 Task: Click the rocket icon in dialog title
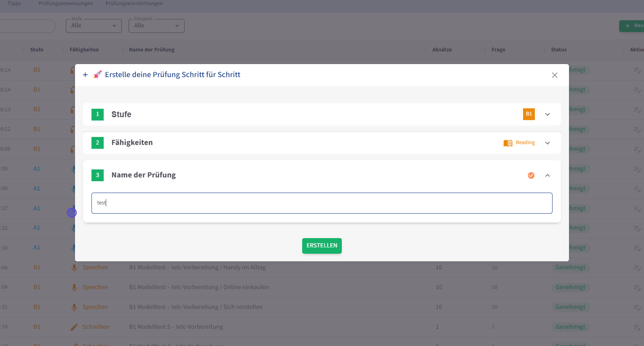pos(98,75)
